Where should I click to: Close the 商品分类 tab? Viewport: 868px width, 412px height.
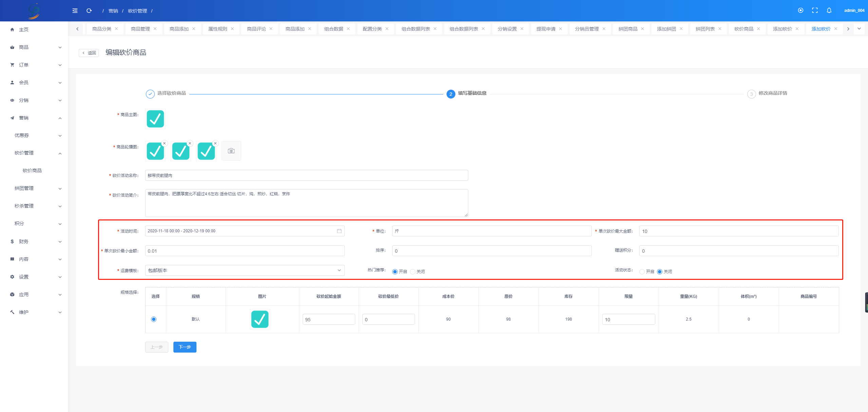coord(116,29)
